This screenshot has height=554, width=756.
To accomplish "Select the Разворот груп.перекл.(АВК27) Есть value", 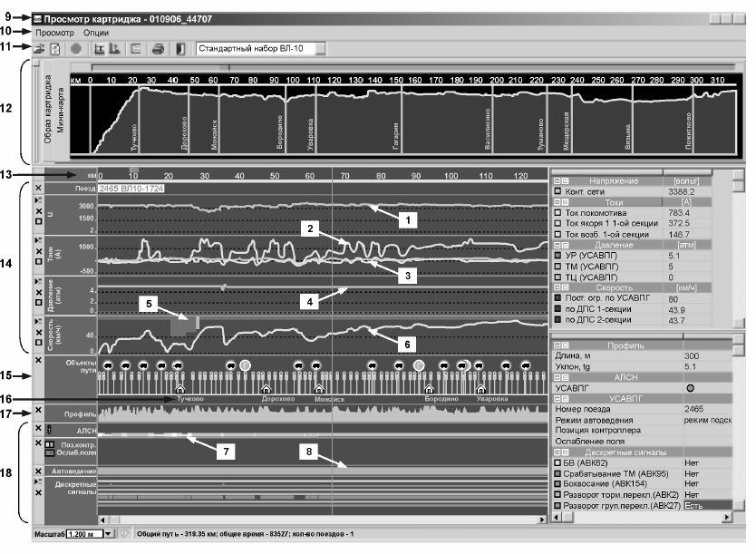I will point(708,506).
